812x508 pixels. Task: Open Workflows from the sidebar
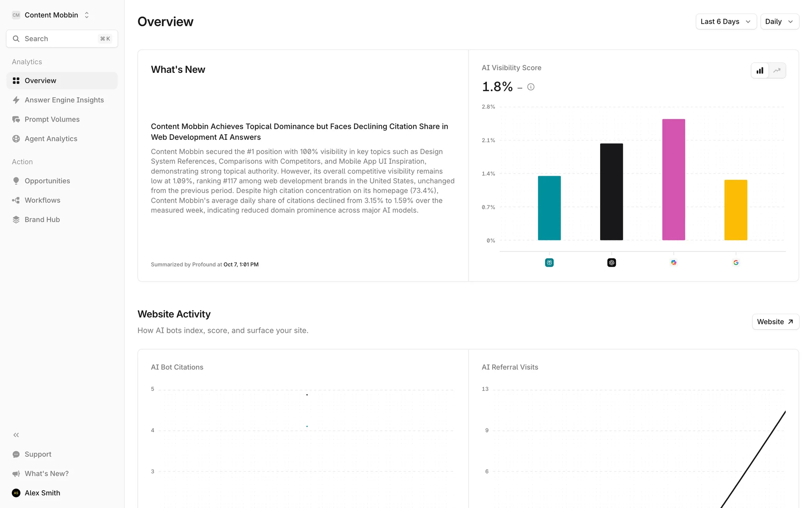click(42, 200)
